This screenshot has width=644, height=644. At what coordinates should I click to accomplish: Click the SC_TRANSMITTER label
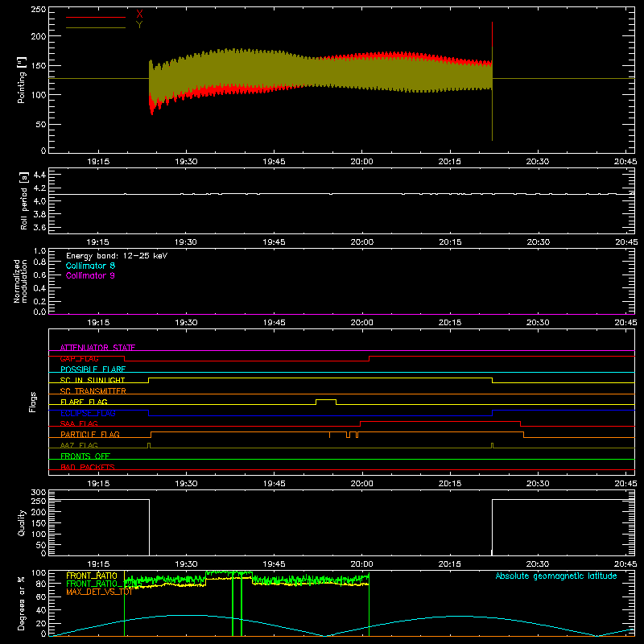pyautogui.click(x=93, y=391)
